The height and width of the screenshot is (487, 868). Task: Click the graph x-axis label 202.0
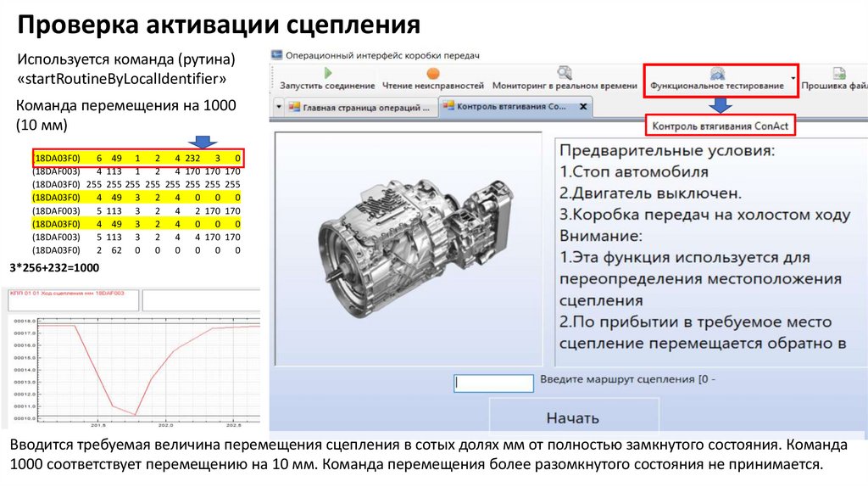(x=166, y=425)
